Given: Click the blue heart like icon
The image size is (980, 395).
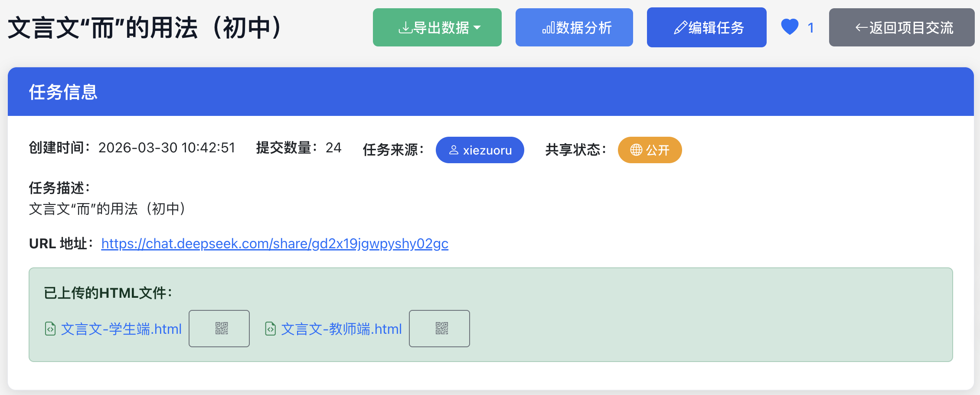Looking at the screenshot, I should point(790,27).
